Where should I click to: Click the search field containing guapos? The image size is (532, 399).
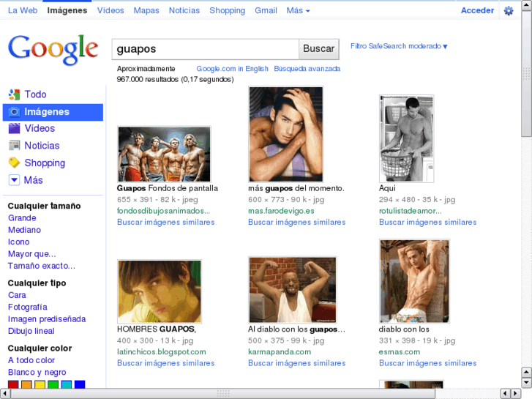(x=206, y=49)
